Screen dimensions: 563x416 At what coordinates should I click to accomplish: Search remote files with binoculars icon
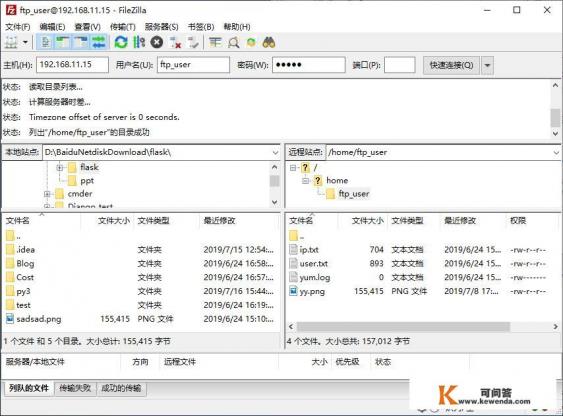click(269, 42)
